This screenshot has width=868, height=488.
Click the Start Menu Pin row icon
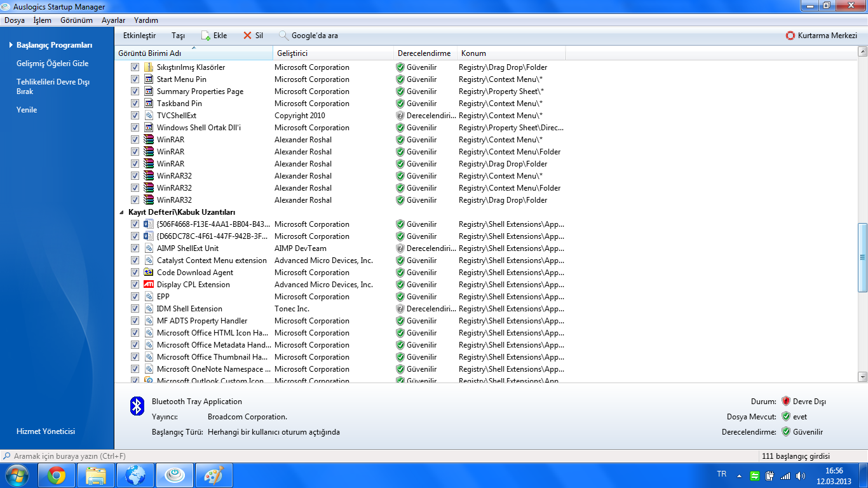pos(149,79)
